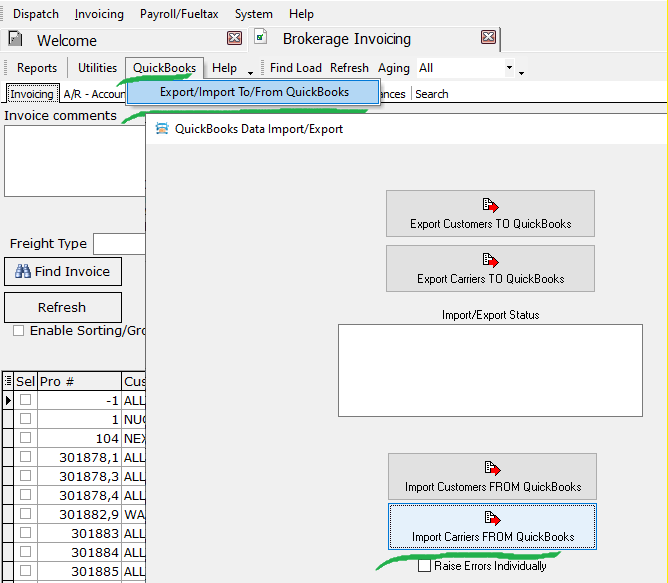Click the Refresh button below Find Invoice
The image size is (668, 583).
tap(62, 307)
